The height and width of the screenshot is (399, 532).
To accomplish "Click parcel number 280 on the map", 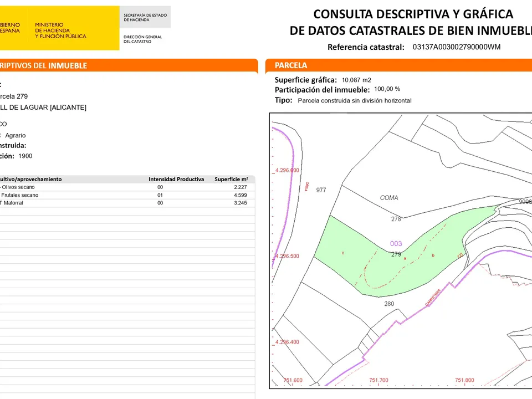I will click(x=389, y=304).
